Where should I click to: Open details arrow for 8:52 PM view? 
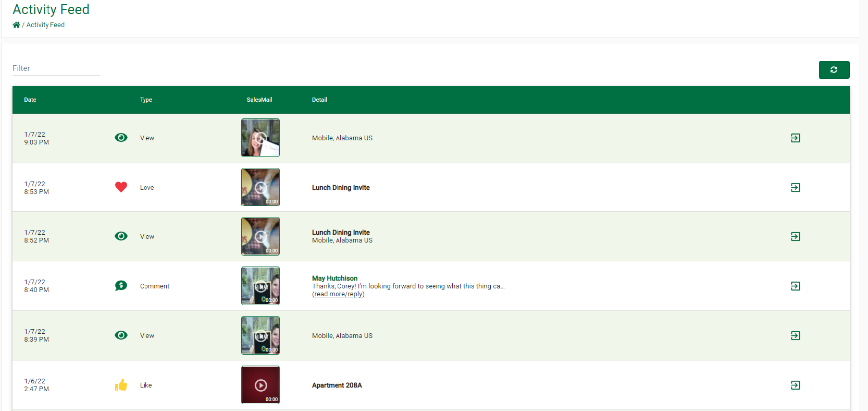pos(795,237)
